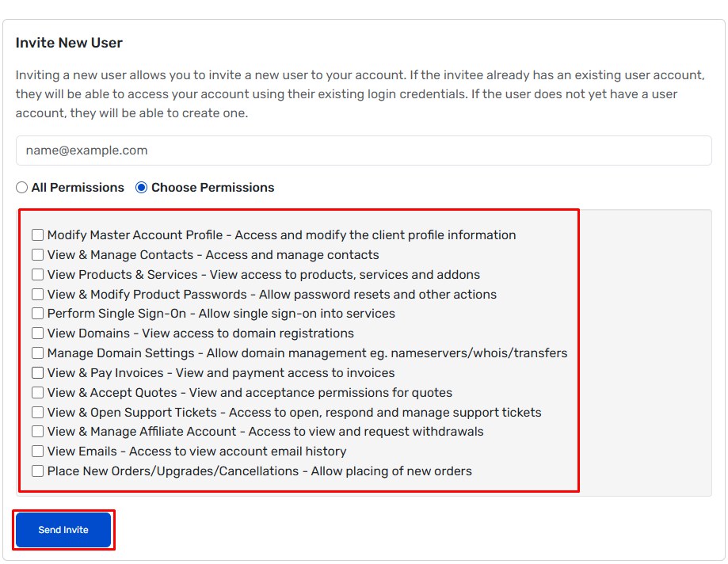Screen dimensions: 728x564
Task: Enable View & Pay Invoices checkbox
Action: tap(37, 373)
